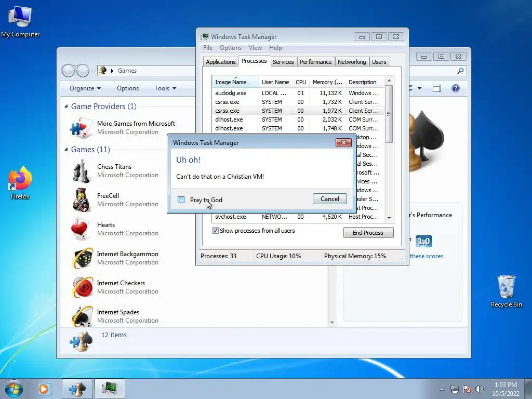Switch to the Users tab
The width and height of the screenshot is (532, 399).
pyautogui.click(x=379, y=62)
